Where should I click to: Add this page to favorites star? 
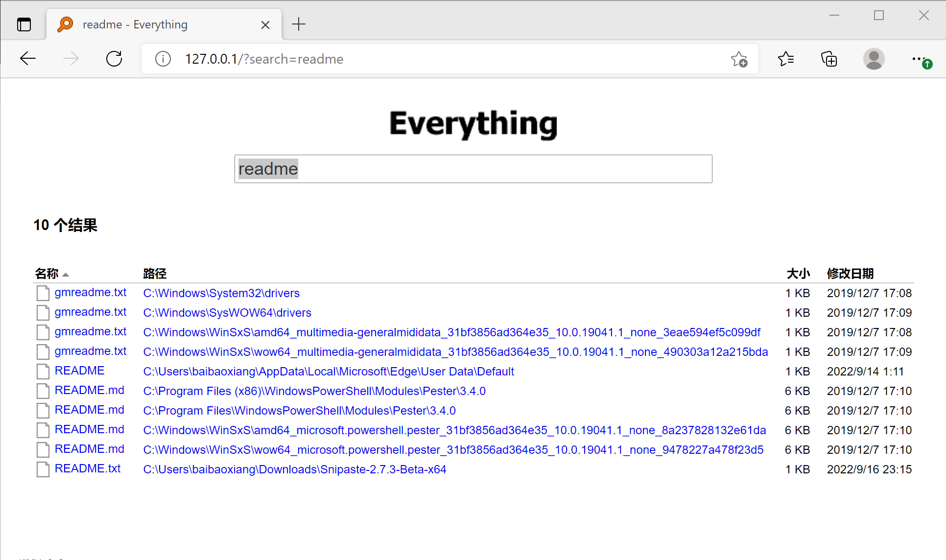[739, 59]
